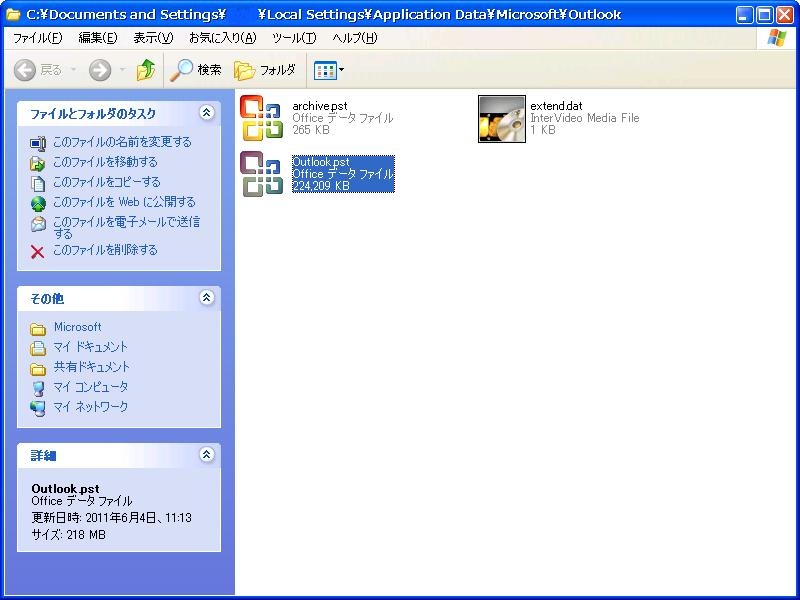Viewport: 800px width, 600px height.
Task: Open the お気に入り(A) menu
Action: point(222,38)
